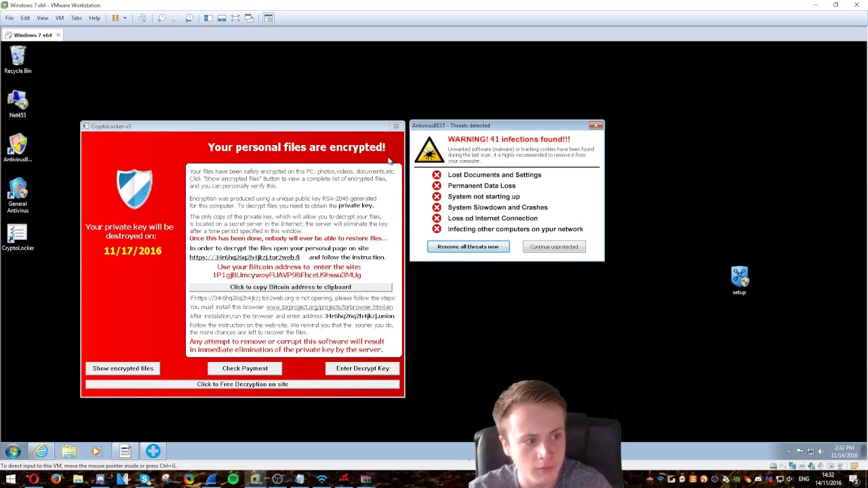The width and height of the screenshot is (868, 488).
Task: Take a snapshot of the VM
Action: (161, 18)
